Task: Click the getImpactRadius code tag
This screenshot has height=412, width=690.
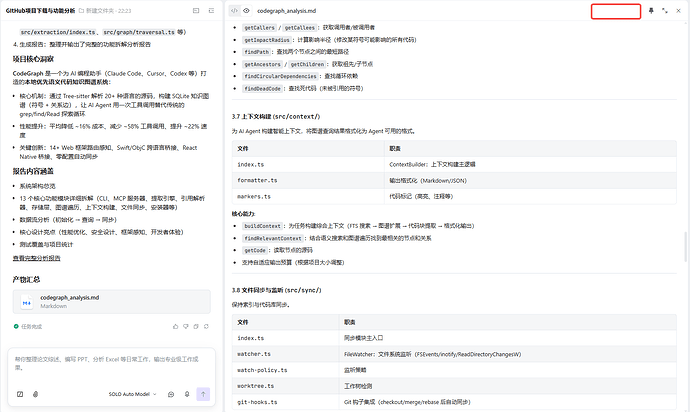Action: pyautogui.click(x=267, y=40)
